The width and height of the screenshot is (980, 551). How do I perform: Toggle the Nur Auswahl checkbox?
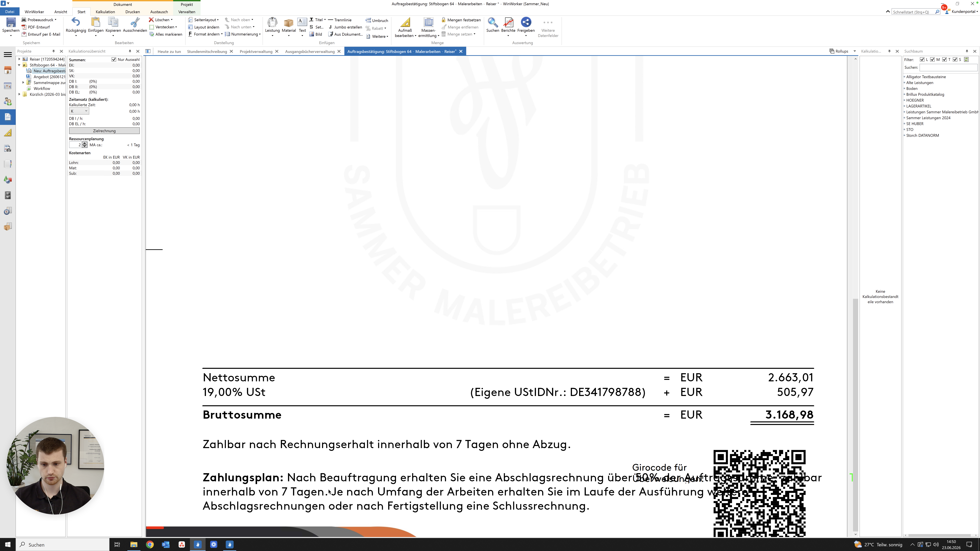pyautogui.click(x=114, y=59)
